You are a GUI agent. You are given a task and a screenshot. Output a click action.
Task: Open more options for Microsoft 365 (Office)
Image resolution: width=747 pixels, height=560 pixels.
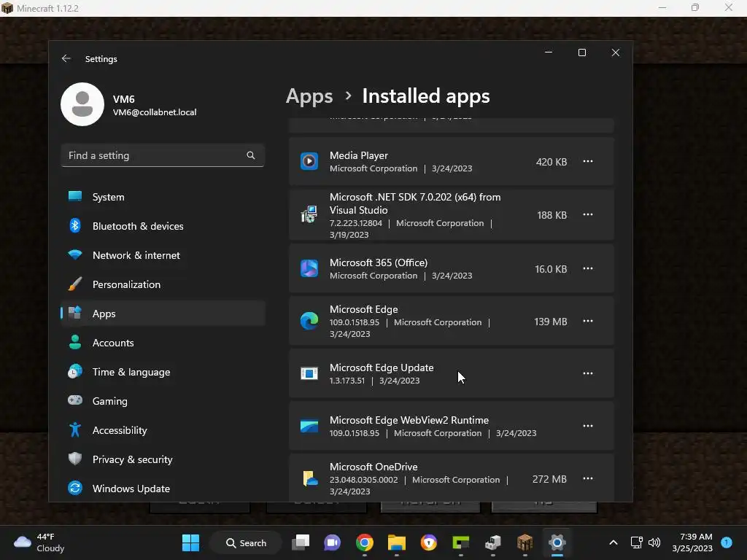coord(588,268)
